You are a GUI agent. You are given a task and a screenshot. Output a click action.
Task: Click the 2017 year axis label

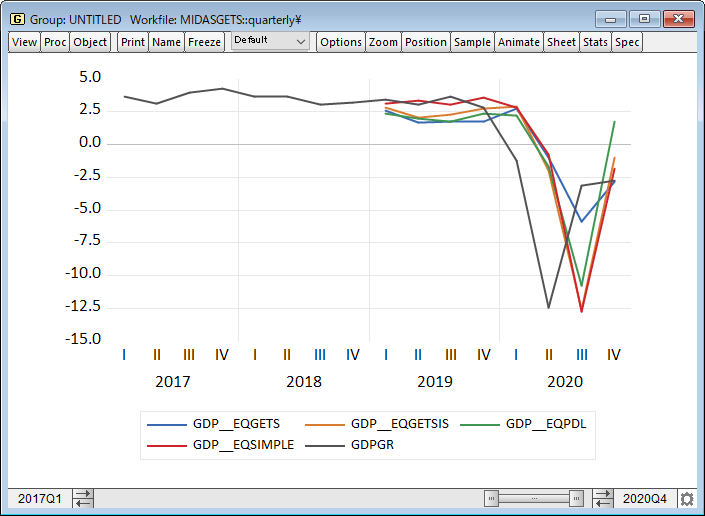(173, 382)
